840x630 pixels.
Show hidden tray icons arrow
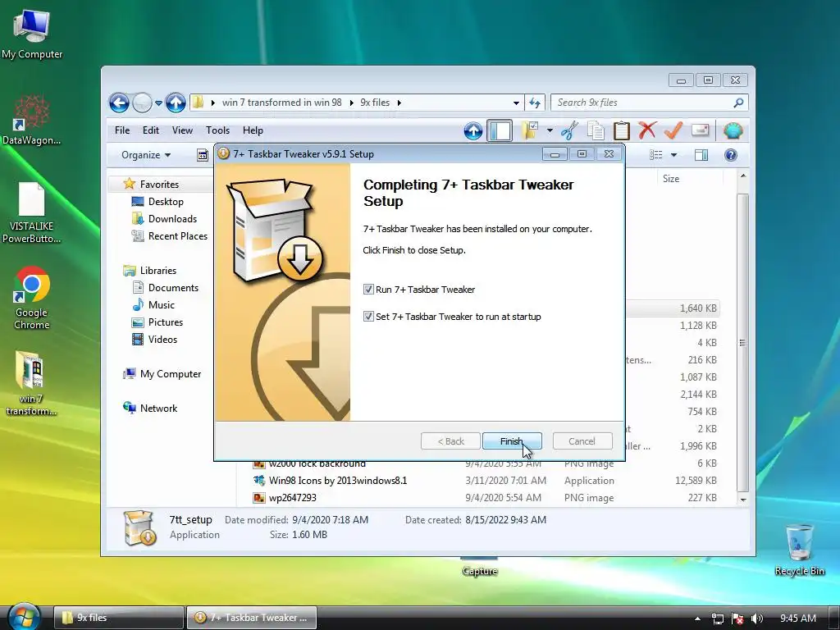pyautogui.click(x=697, y=619)
